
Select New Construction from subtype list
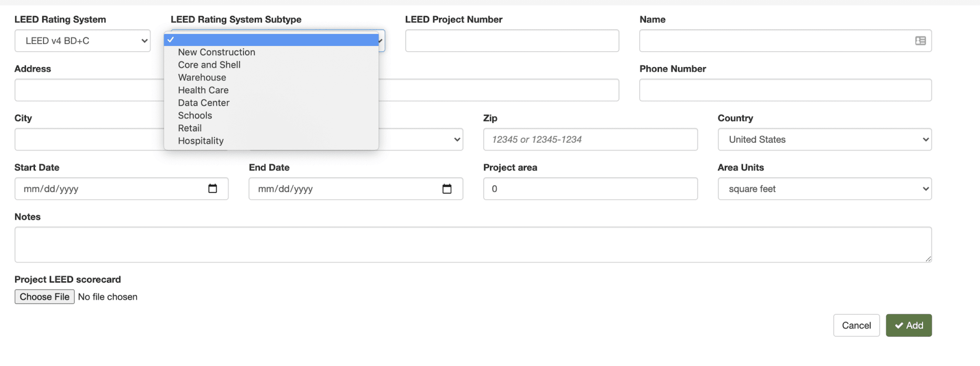[216, 52]
